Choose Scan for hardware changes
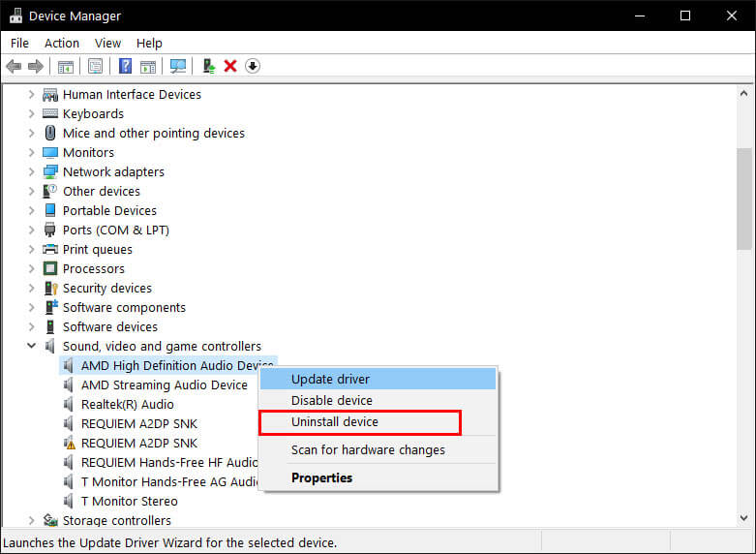The height and width of the screenshot is (554, 756). coord(378,449)
